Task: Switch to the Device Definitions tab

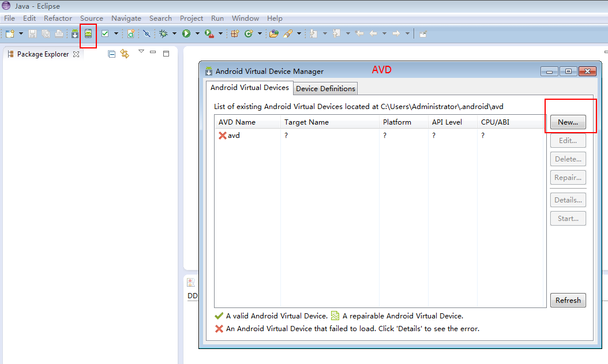Action: coord(325,89)
